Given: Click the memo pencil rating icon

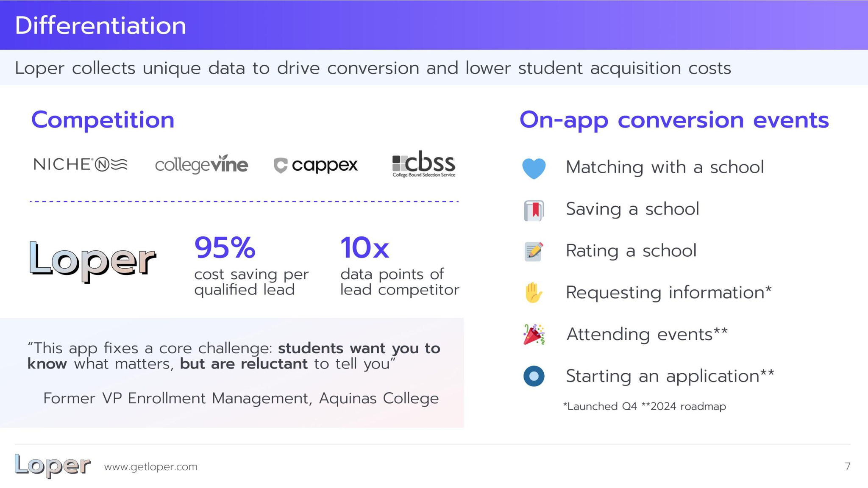Looking at the screenshot, I should (x=534, y=252).
